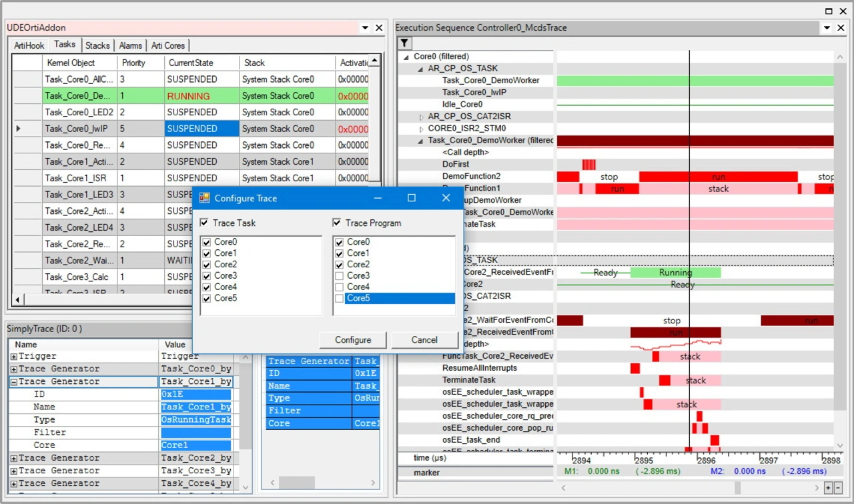854x504 pixels.
Task: Enable Core3 in the Trace Program list
Action: tap(340, 276)
